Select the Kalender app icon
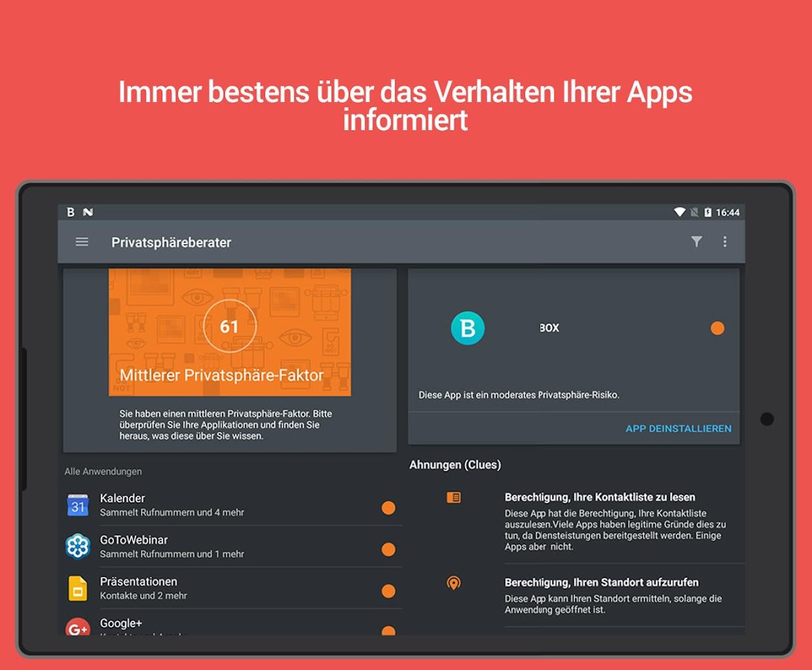The height and width of the screenshot is (670, 812). (77, 505)
